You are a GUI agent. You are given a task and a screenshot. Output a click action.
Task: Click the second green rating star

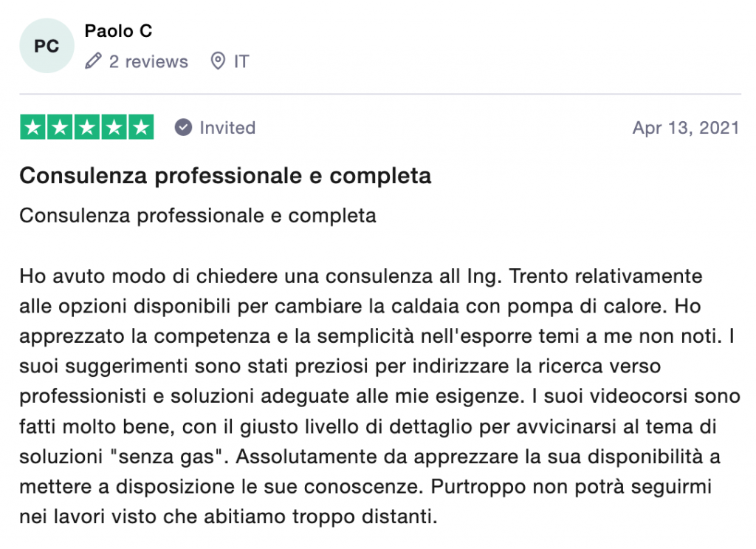click(60, 127)
